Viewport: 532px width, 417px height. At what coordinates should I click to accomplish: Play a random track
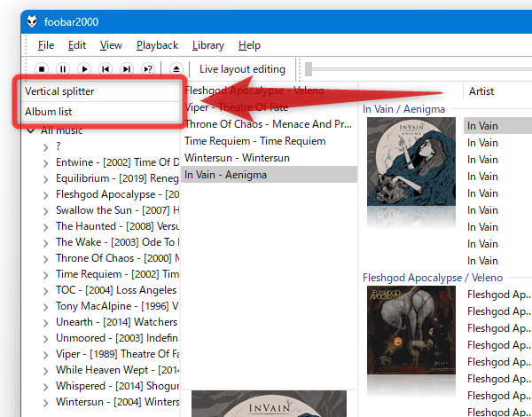coord(148,69)
